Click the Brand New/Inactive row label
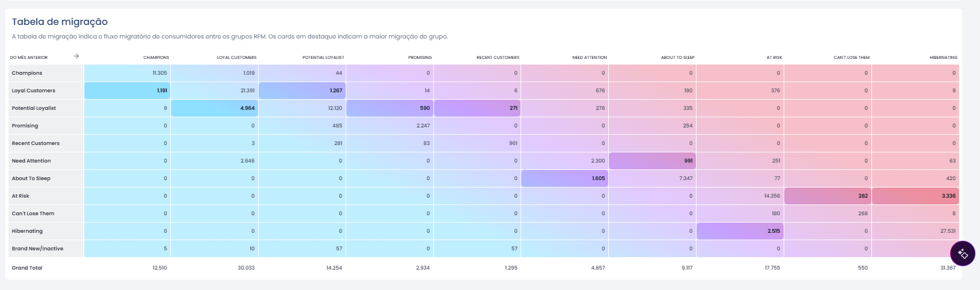 click(x=37, y=249)
